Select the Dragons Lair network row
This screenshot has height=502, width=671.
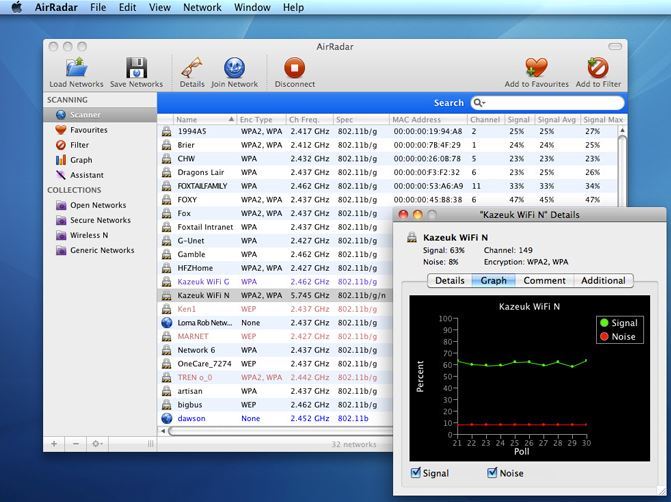click(x=388, y=172)
